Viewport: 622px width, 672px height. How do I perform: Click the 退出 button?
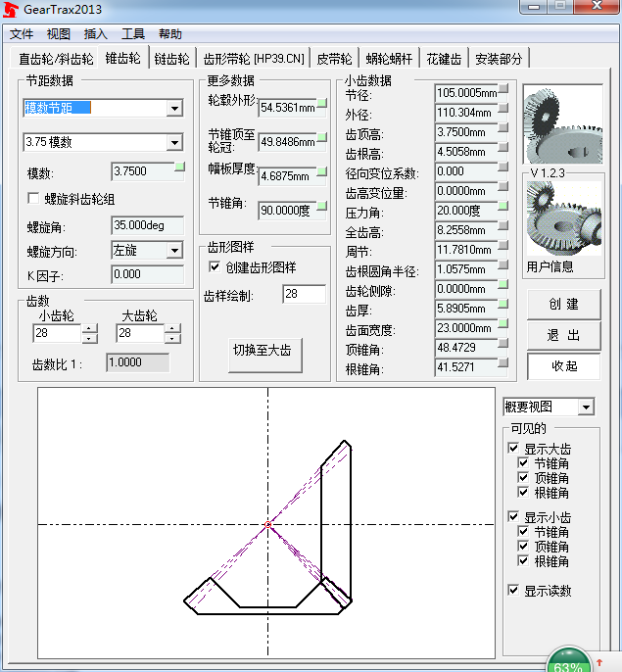point(563,335)
